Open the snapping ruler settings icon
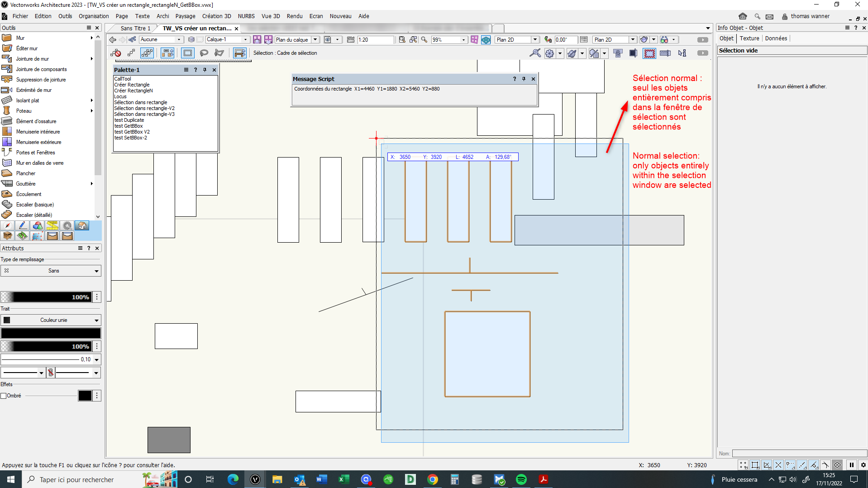 [665, 53]
